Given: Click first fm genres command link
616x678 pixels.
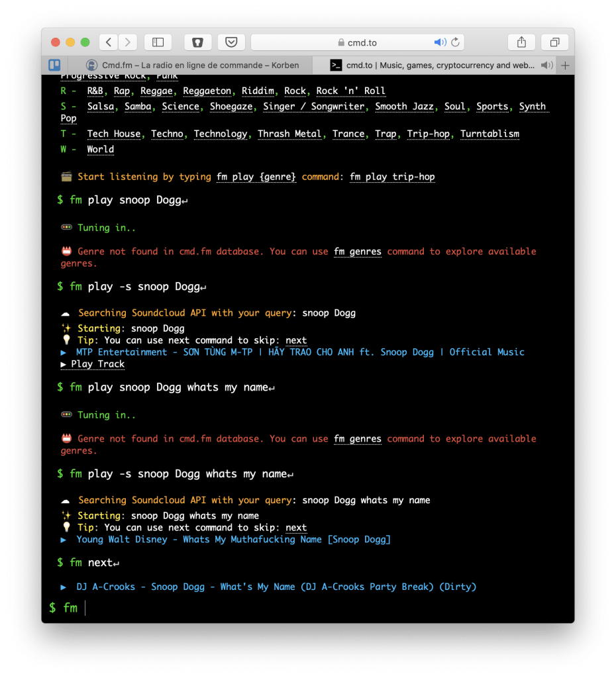Looking at the screenshot, I should [x=357, y=252].
